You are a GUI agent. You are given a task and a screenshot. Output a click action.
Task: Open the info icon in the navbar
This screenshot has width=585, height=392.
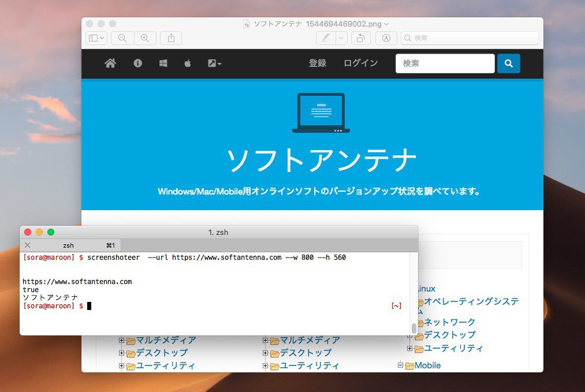pyautogui.click(x=137, y=64)
